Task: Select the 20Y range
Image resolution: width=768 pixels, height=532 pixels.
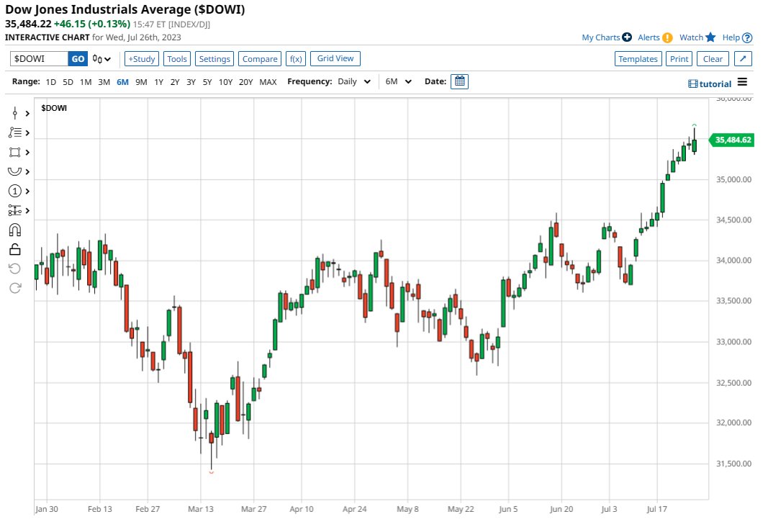Action: tap(246, 82)
